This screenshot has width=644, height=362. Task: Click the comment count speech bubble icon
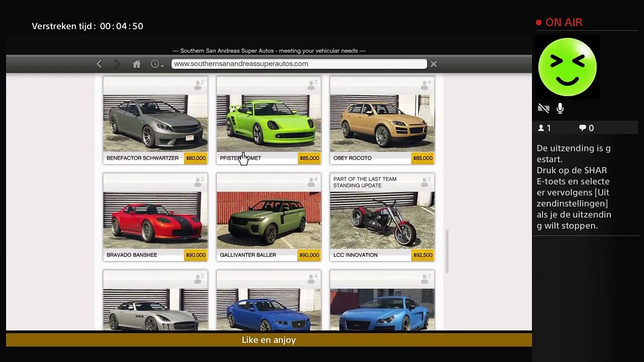click(583, 128)
